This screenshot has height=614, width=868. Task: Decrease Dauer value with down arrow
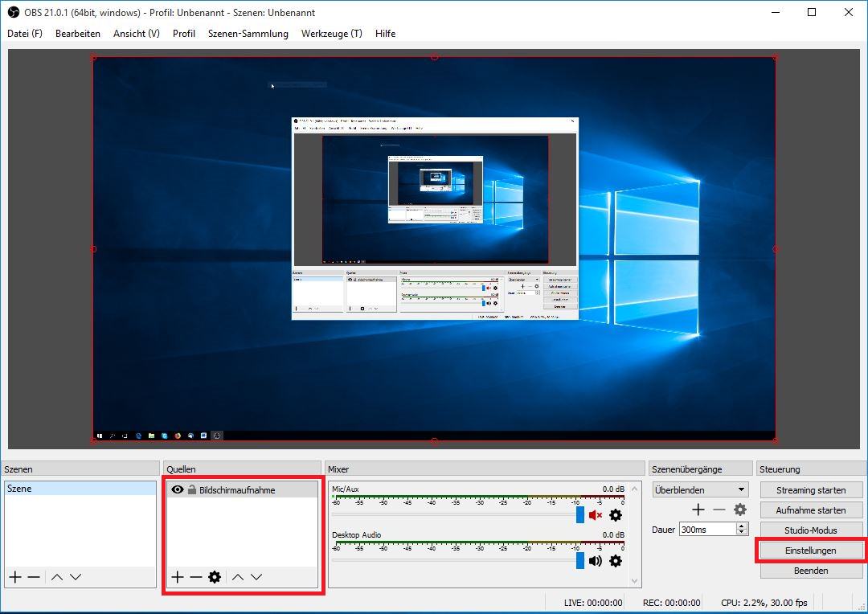click(x=742, y=532)
